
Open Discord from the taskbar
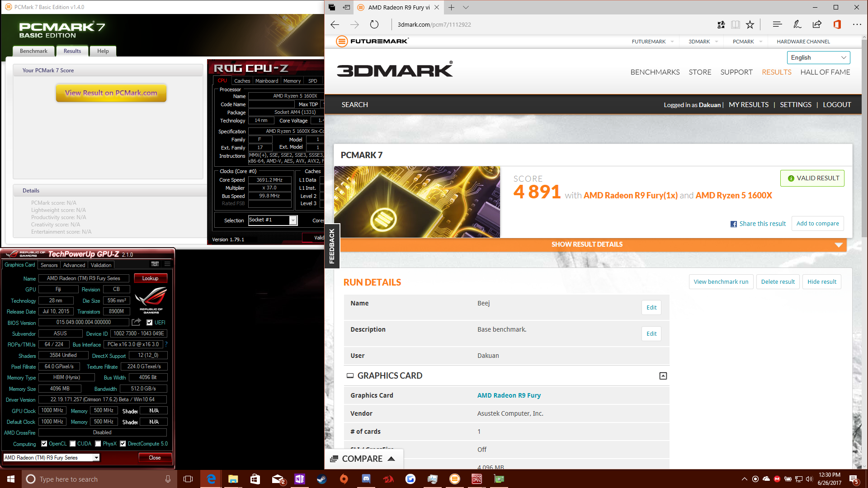[x=366, y=479]
